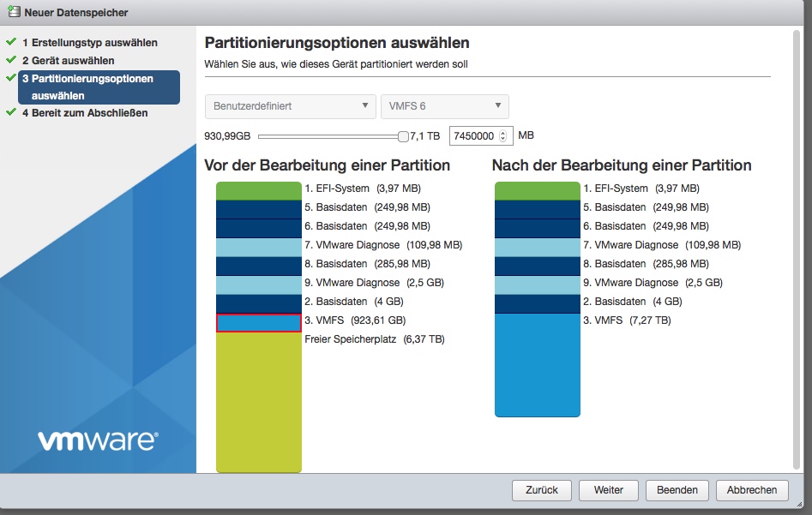The height and width of the screenshot is (515, 812).
Task: Click the datastore icon in title bar
Action: pos(13,12)
